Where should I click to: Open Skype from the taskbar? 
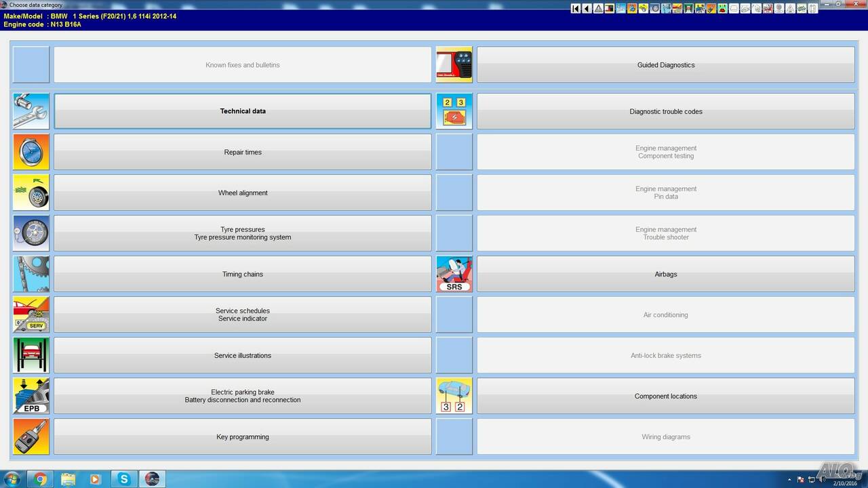pos(124,479)
